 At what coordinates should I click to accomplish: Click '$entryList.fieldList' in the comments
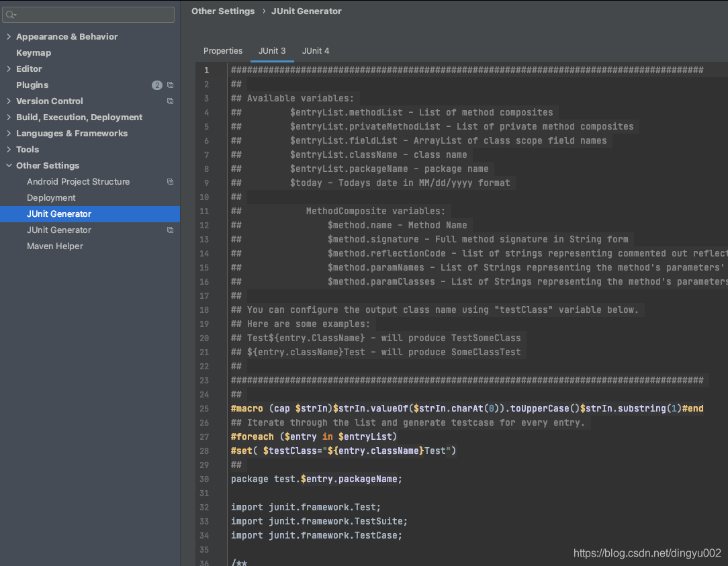[x=344, y=141]
